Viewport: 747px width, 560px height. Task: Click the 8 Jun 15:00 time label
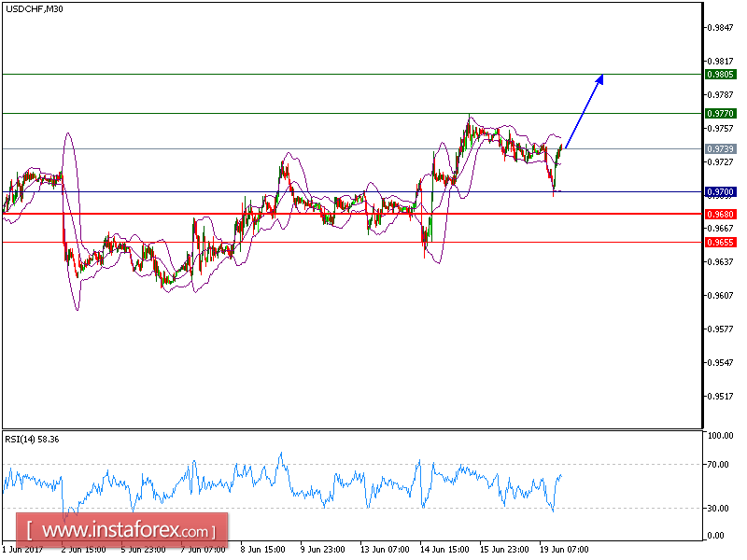262,550
